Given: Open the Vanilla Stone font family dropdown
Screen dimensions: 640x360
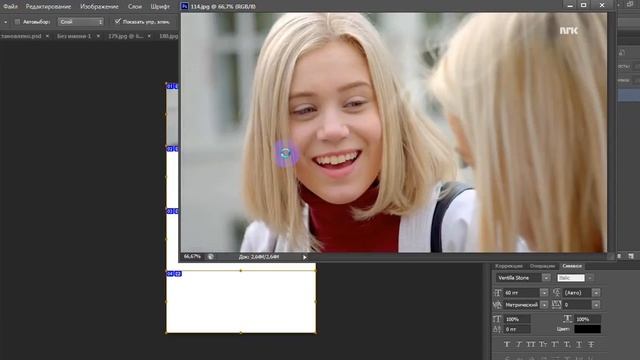Looking at the screenshot, I should (546, 278).
